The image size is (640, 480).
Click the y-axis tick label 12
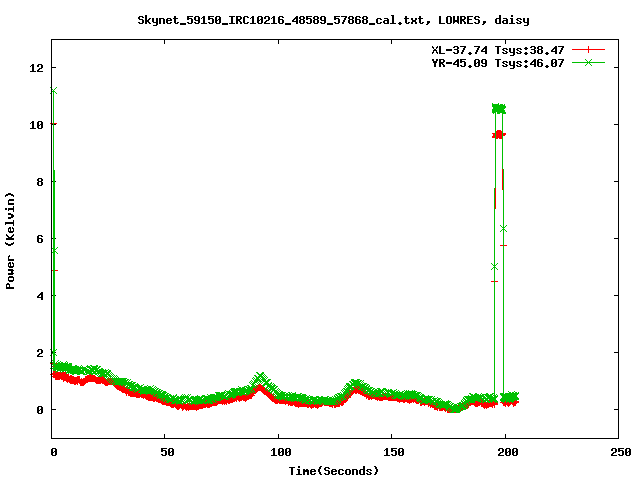click(x=36, y=68)
